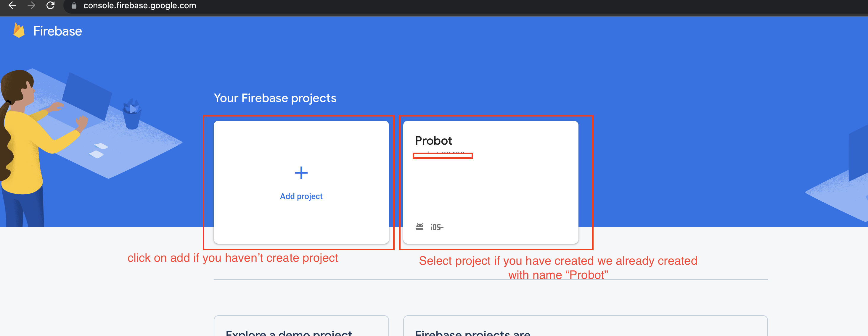
Task: Click the Firebase wordmark in the header
Action: click(x=58, y=31)
